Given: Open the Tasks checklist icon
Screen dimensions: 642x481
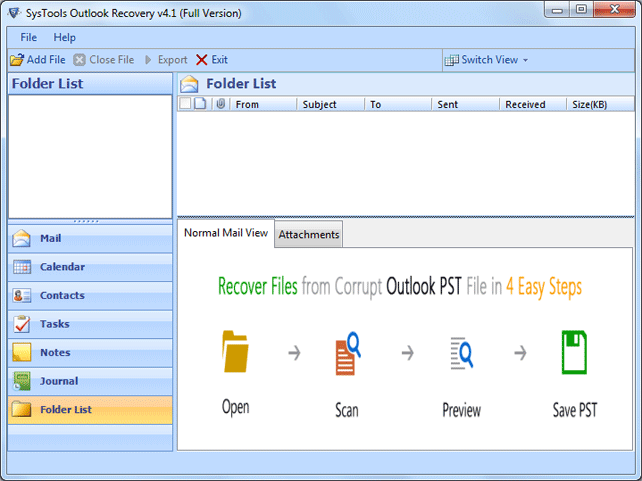Looking at the screenshot, I should point(22,324).
